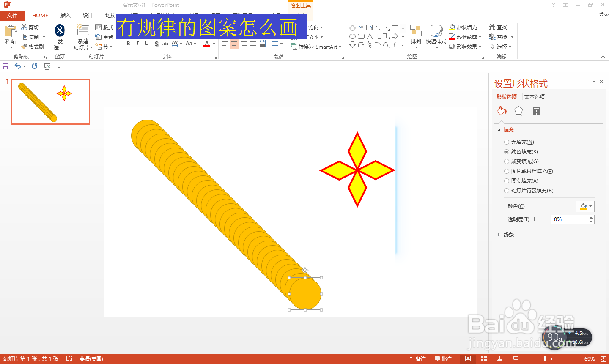Select the fill bucket icon in format pane

(502, 111)
